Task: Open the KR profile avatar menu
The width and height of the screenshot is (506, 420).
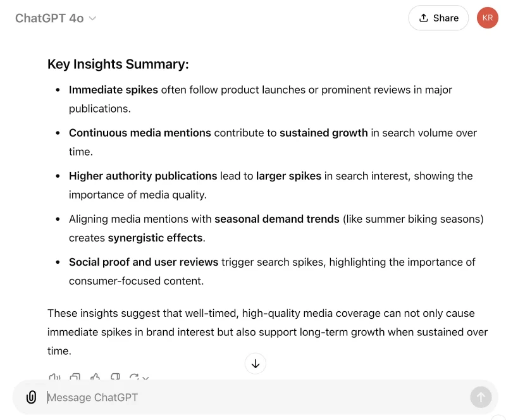Action: 487,18
